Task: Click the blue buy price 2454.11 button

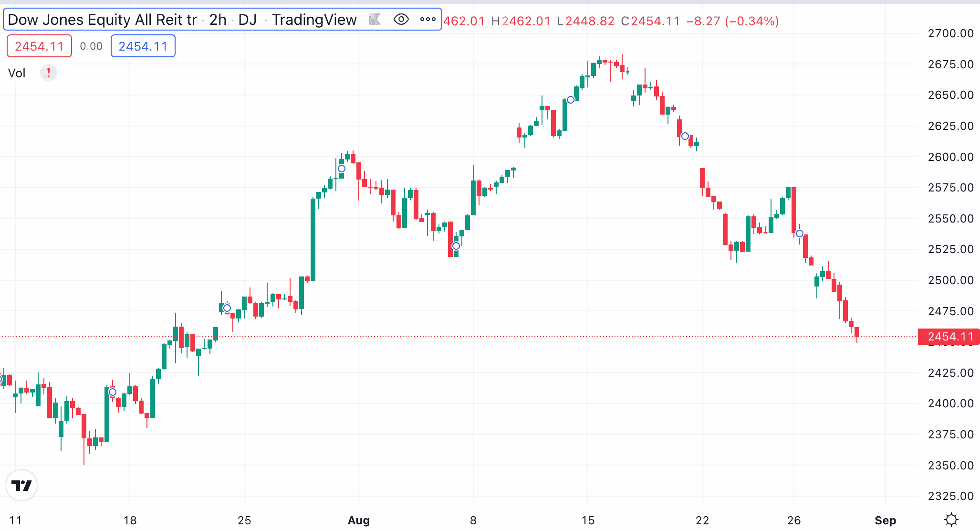Action: [143, 46]
